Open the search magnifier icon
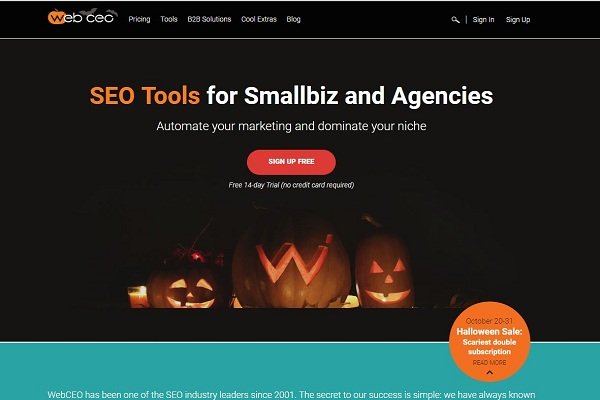This screenshot has width=600, height=400. coord(455,20)
